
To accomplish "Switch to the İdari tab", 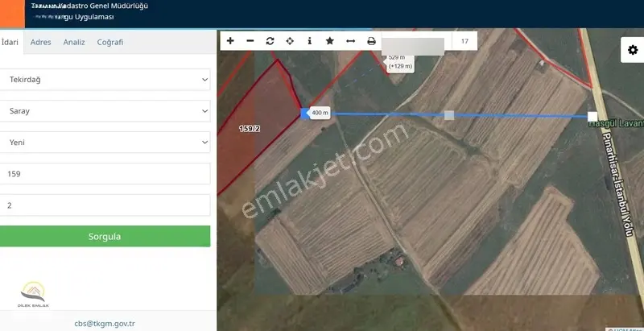I will pos(10,42).
